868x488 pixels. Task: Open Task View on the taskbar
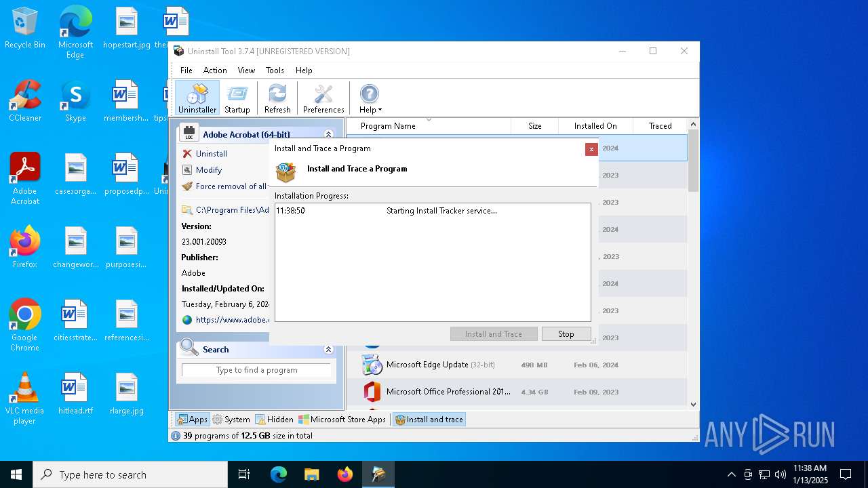pyautogui.click(x=244, y=474)
